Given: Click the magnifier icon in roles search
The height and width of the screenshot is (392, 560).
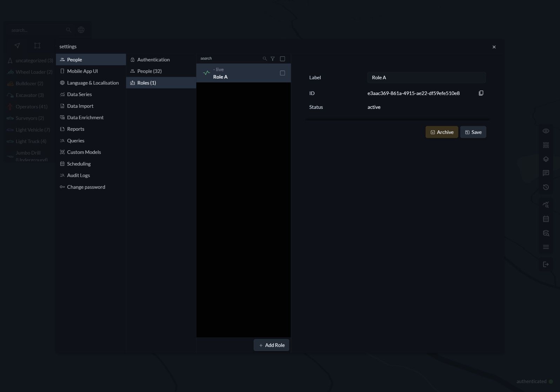Looking at the screenshot, I should (265, 59).
